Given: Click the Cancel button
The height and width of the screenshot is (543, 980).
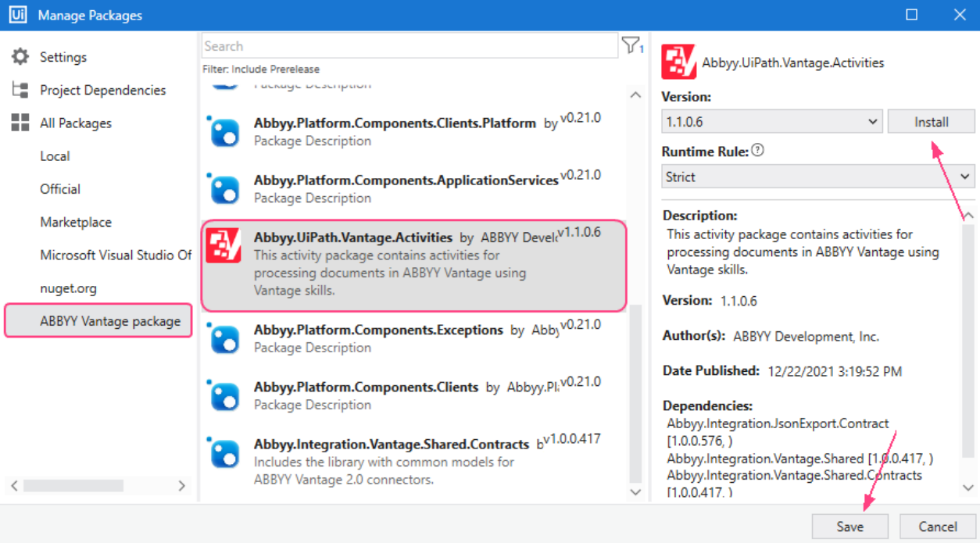Looking at the screenshot, I should point(938,527).
